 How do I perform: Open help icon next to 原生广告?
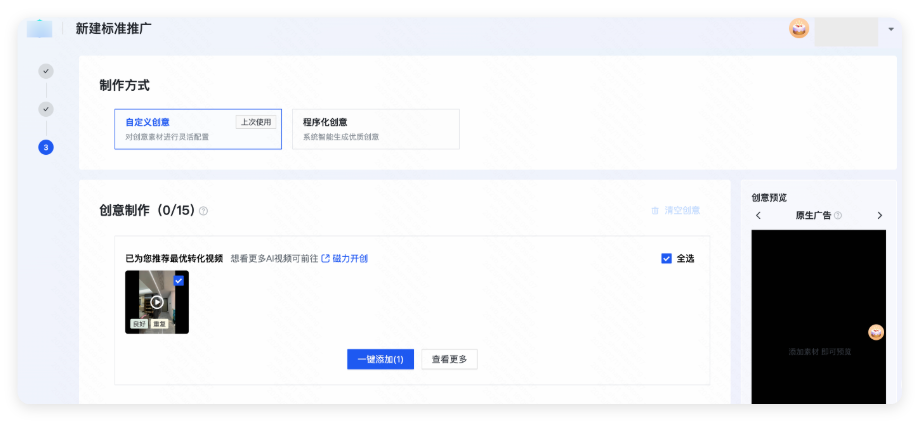coord(838,216)
